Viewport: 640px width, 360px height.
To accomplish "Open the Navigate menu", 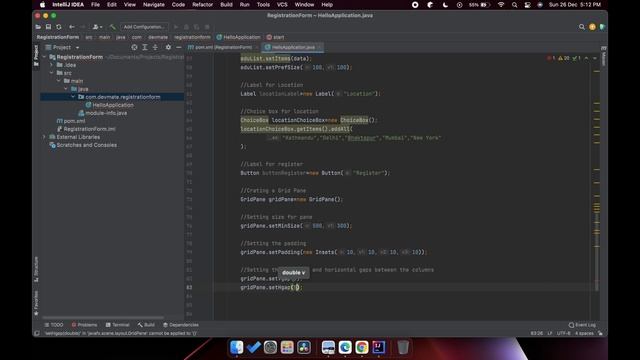I will coord(153,5).
